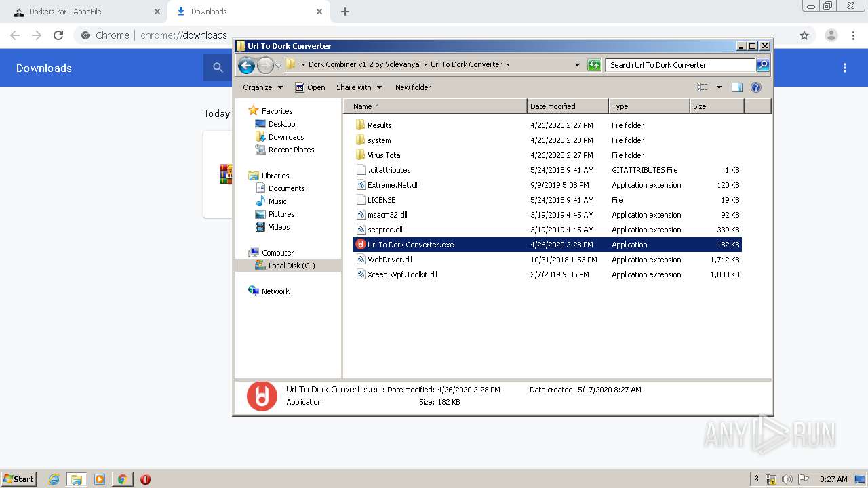Screen dimensions: 868x488
Task: Go back with Explorer's blue back arrow
Action: 246,65
